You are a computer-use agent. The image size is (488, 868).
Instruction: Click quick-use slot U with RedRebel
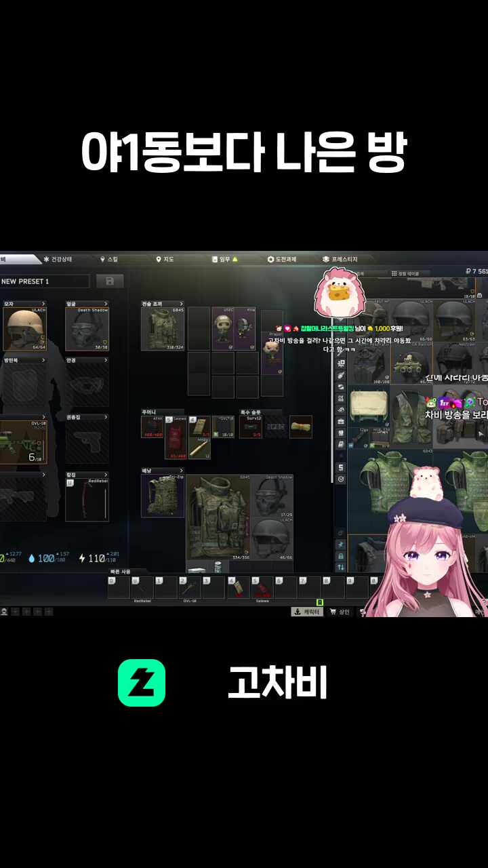tap(142, 587)
